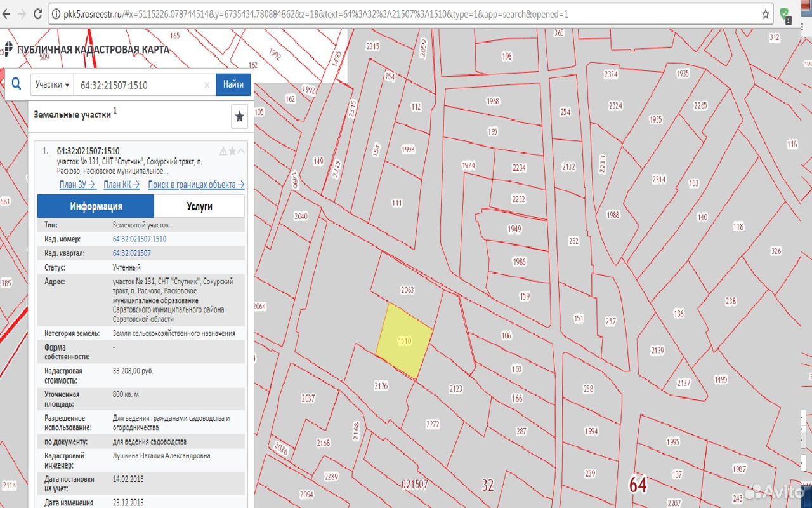The image size is (812, 508).
Task: Click parcel 2123 on the map
Action: (455, 389)
